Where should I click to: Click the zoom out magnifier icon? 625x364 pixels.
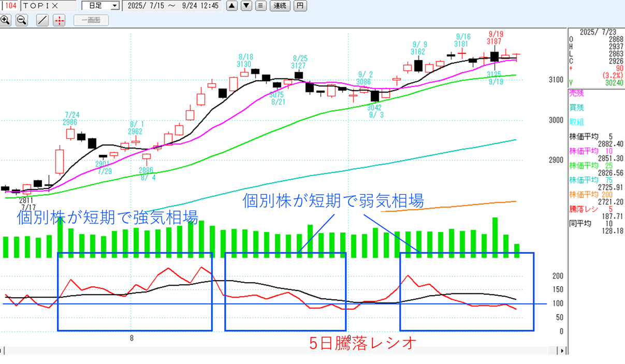point(22,20)
